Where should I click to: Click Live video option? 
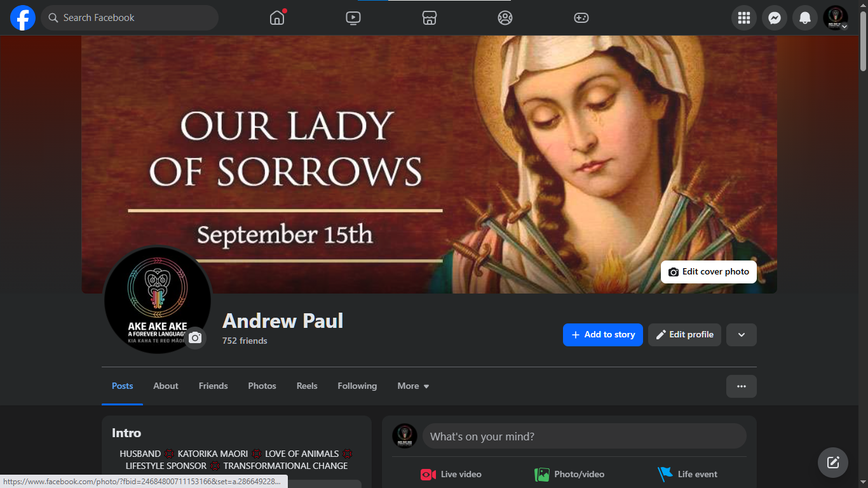pyautogui.click(x=451, y=474)
